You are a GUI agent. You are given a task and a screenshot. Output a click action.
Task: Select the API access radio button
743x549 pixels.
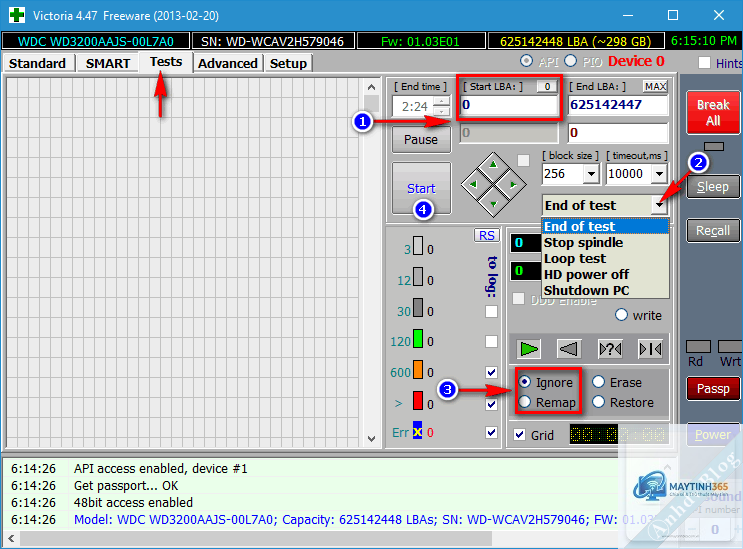click(526, 61)
